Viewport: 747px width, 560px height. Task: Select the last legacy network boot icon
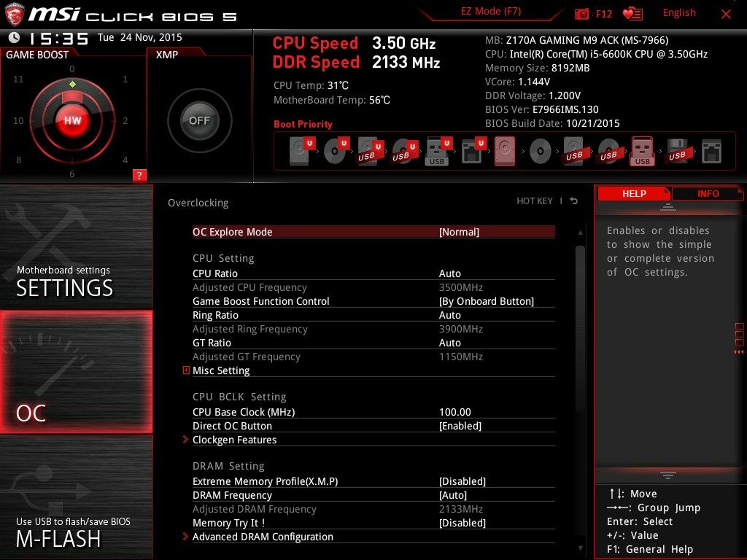tap(711, 152)
